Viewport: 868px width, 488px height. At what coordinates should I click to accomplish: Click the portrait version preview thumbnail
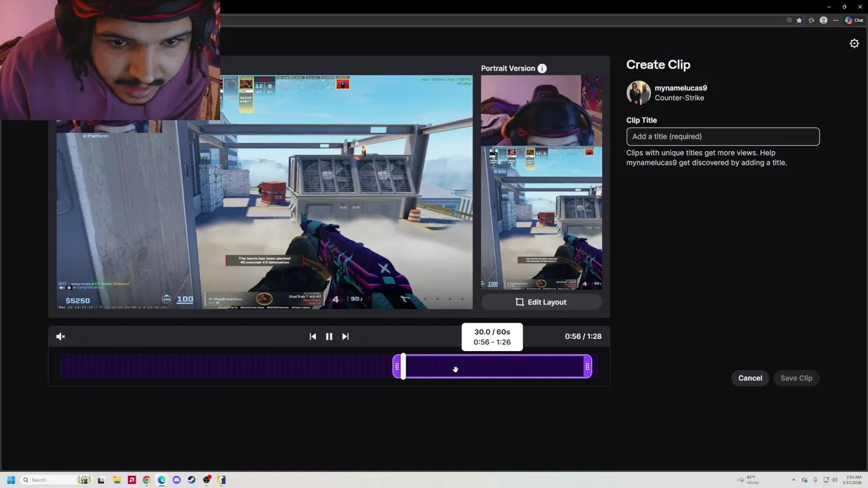[541, 183]
